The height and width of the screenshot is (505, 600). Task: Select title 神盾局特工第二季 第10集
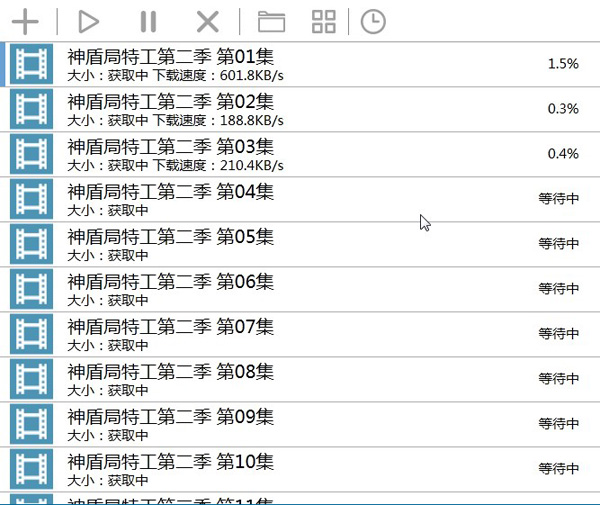pos(171,462)
